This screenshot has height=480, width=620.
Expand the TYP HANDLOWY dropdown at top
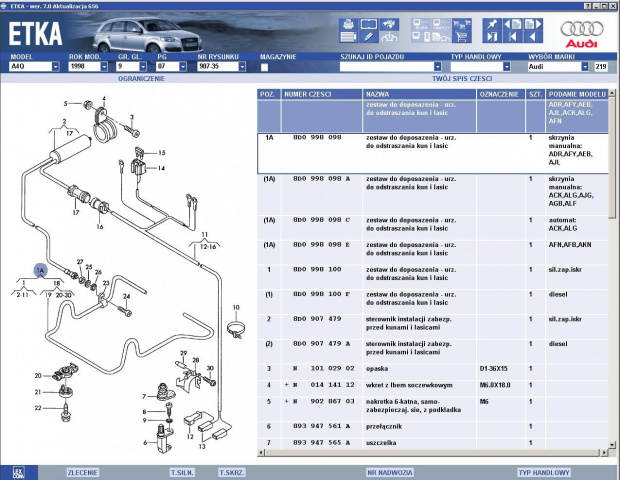507,67
